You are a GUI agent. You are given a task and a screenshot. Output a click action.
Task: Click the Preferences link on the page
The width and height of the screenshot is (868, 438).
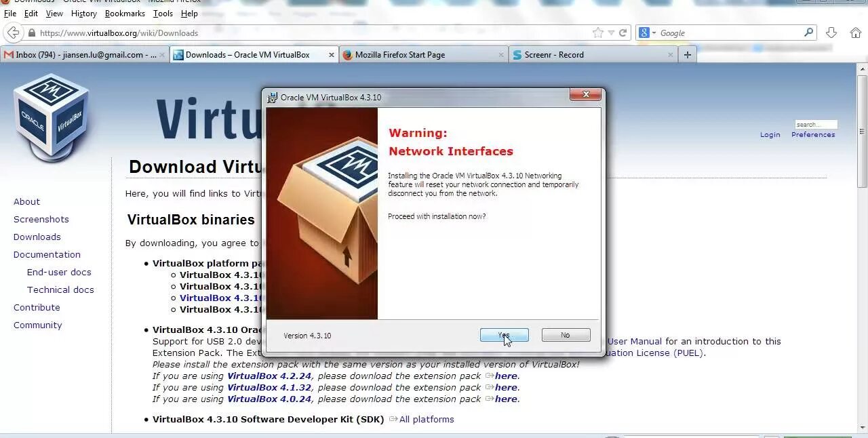pyautogui.click(x=813, y=134)
